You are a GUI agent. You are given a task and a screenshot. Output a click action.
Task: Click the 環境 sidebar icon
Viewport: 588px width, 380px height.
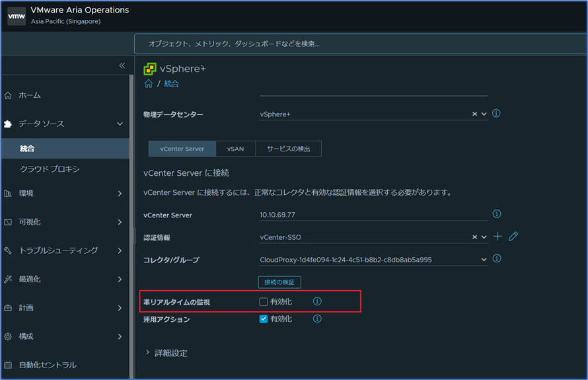pos(8,194)
